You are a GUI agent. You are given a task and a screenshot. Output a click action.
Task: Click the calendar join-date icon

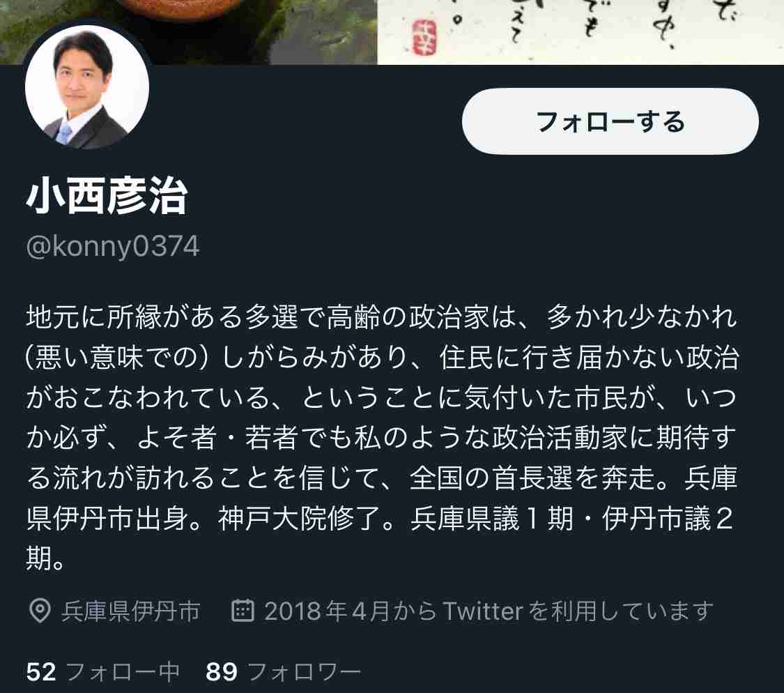click(x=243, y=610)
